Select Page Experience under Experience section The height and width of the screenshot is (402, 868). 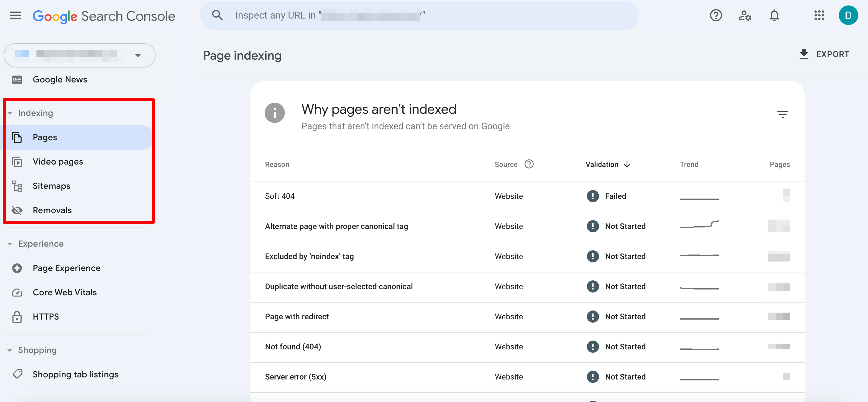[67, 268]
